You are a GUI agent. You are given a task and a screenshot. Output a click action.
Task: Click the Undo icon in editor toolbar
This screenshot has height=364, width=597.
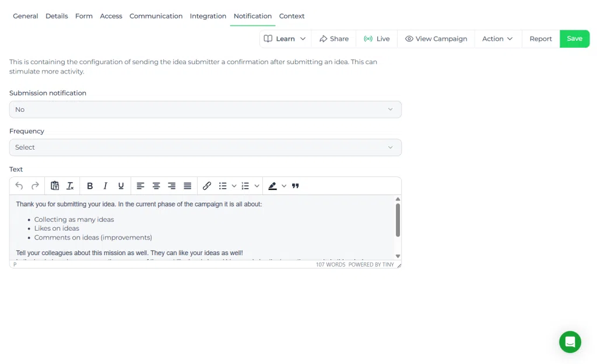point(19,186)
